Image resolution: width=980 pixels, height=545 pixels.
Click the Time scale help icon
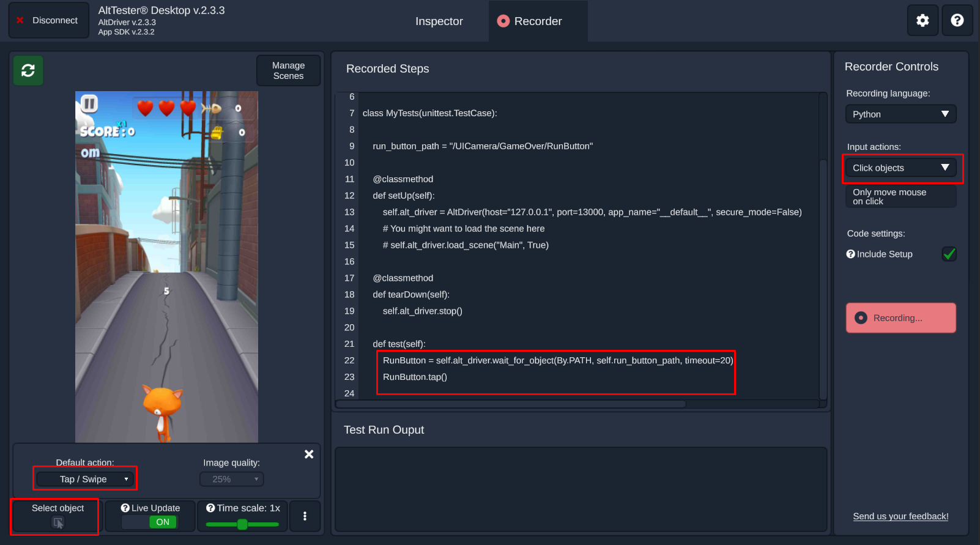(210, 508)
